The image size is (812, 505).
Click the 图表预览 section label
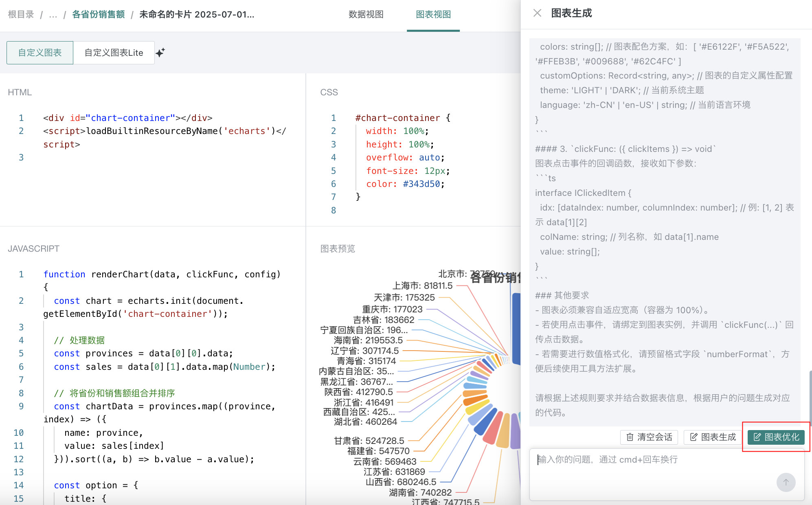point(338,248)
